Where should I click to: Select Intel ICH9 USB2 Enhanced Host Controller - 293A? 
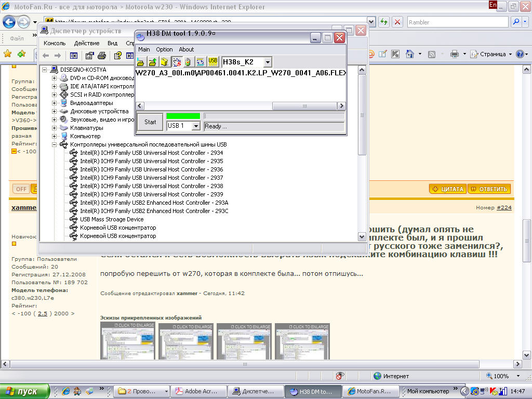click(154, 203)
